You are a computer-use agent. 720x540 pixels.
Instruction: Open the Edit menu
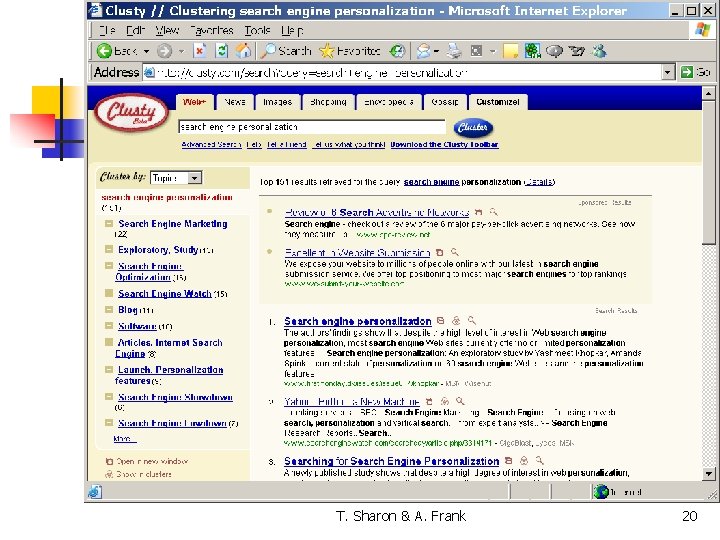(135, 30)
